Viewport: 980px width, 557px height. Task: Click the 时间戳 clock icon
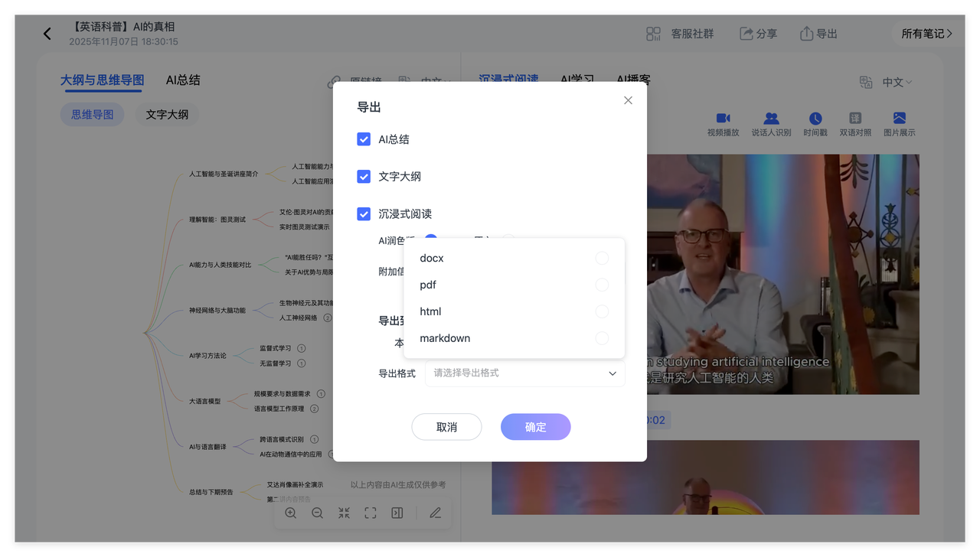coord(815,119)
